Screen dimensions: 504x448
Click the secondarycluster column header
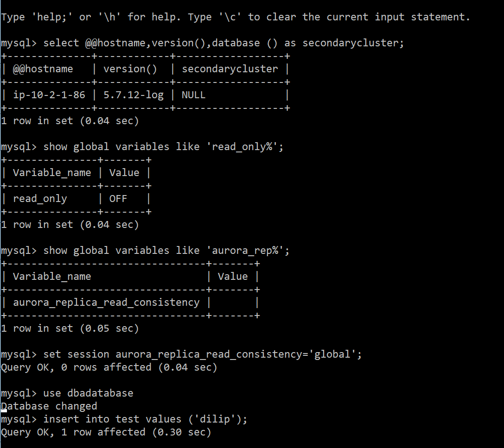click(x=230, y=69)
